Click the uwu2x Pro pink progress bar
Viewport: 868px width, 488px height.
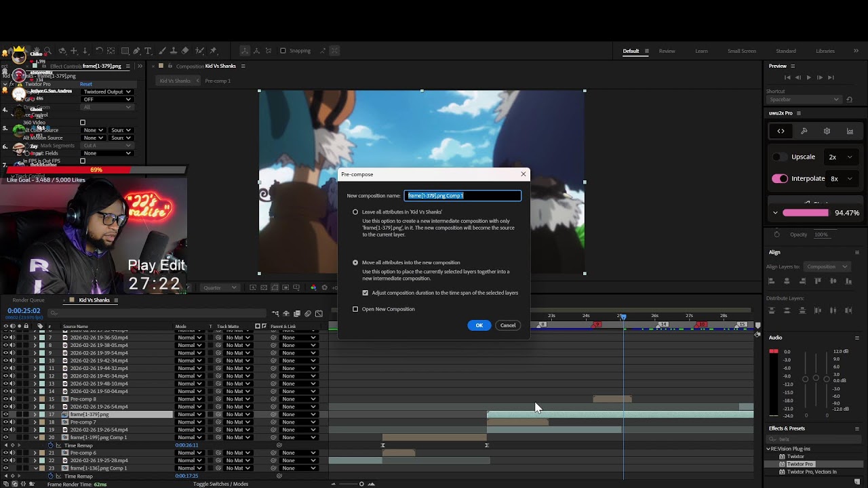[x=806, y=213]
